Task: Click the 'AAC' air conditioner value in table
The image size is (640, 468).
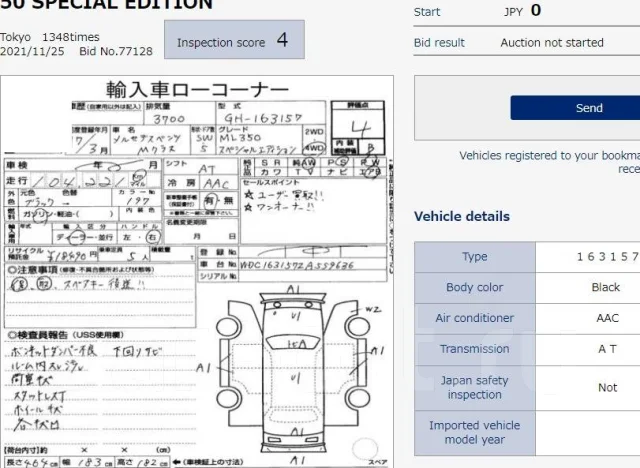Action: (607, 318)
